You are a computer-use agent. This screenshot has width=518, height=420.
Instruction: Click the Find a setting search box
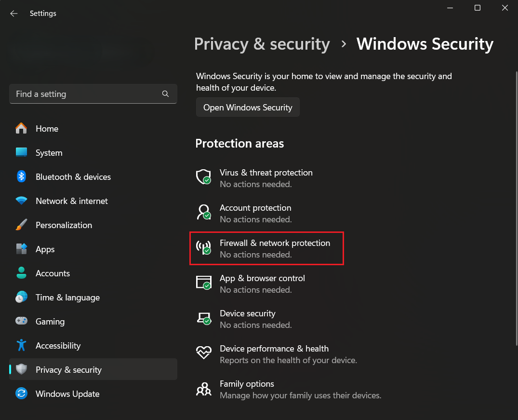click(x=87, y=94)
